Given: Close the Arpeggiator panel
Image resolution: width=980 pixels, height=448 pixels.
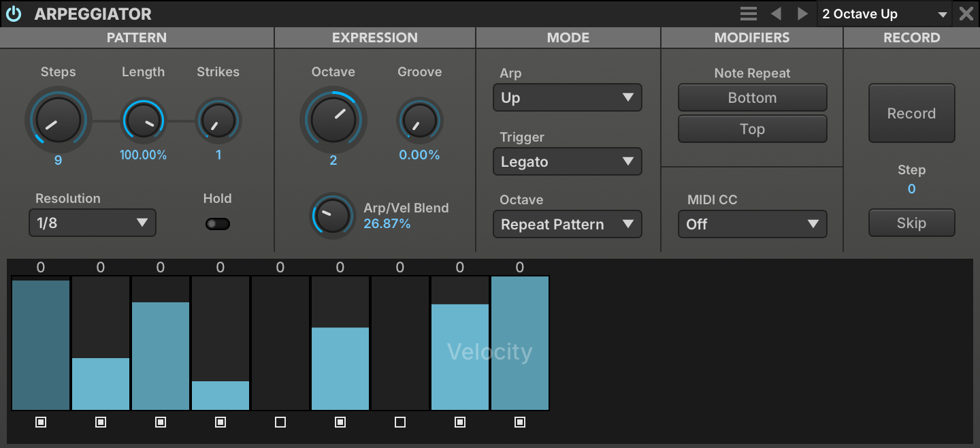Looking at the screenshot, I should pyautogui.click(x=966, y=14).
